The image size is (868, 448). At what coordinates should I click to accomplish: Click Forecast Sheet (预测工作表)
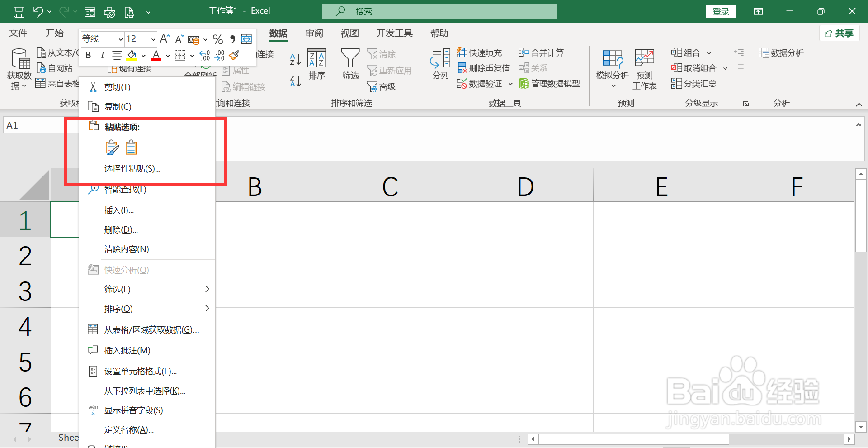coord(644,70)
